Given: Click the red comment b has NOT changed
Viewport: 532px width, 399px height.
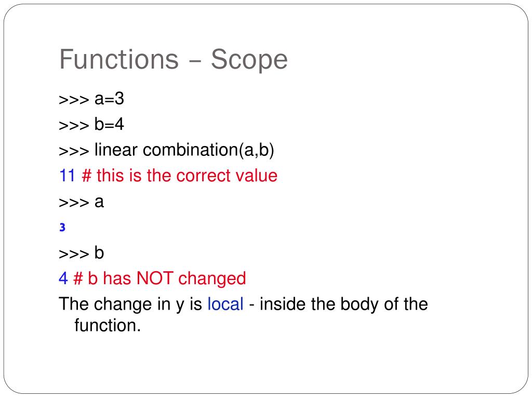Looking at the screenshot, I should pos(159,278).
